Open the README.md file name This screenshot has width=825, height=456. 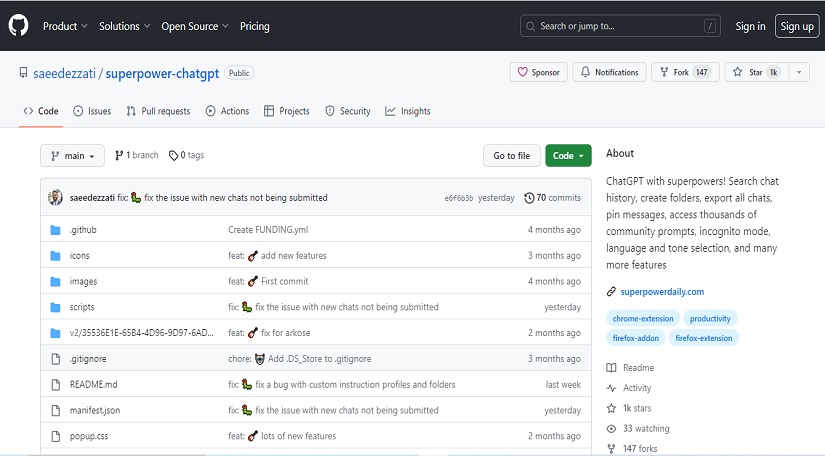[x=94, y=384]
